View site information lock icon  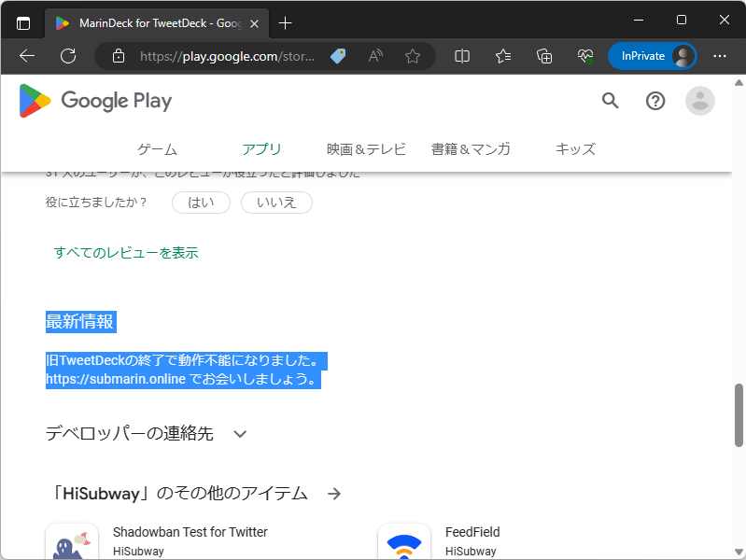point(118,56)
